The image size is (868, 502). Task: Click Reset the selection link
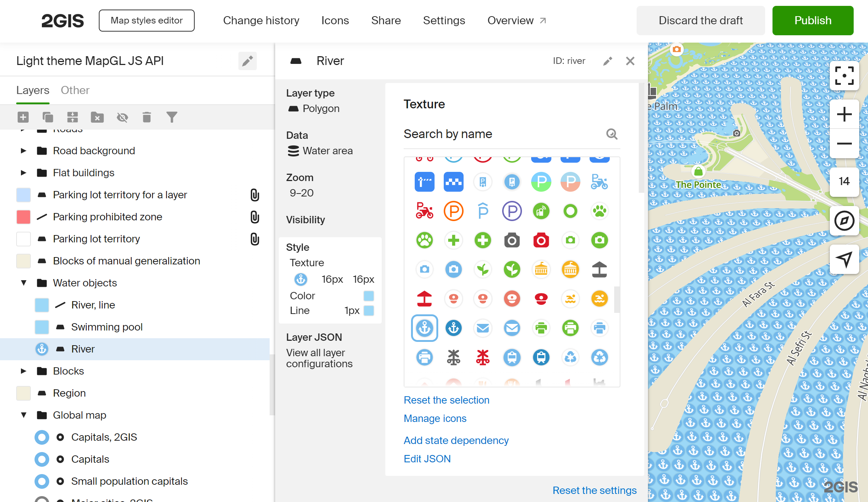[446, 400]
